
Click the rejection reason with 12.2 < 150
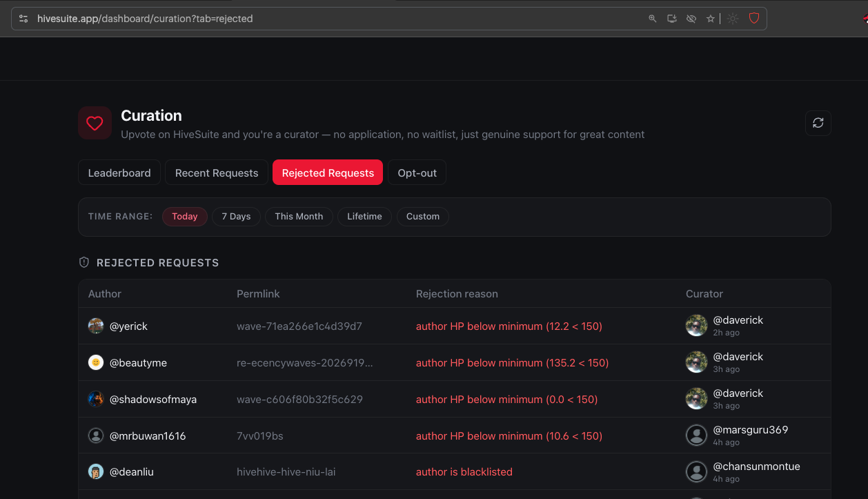coord(509,326)
